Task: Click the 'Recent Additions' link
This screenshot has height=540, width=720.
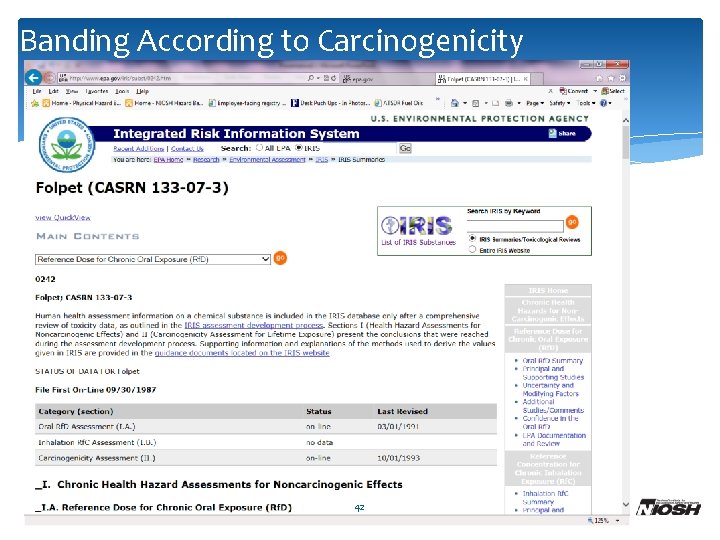Action: coord(139,148)
